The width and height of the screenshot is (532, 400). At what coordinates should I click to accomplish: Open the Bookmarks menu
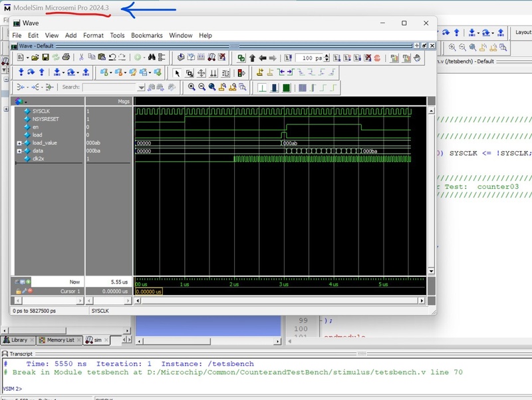(146, 35)
